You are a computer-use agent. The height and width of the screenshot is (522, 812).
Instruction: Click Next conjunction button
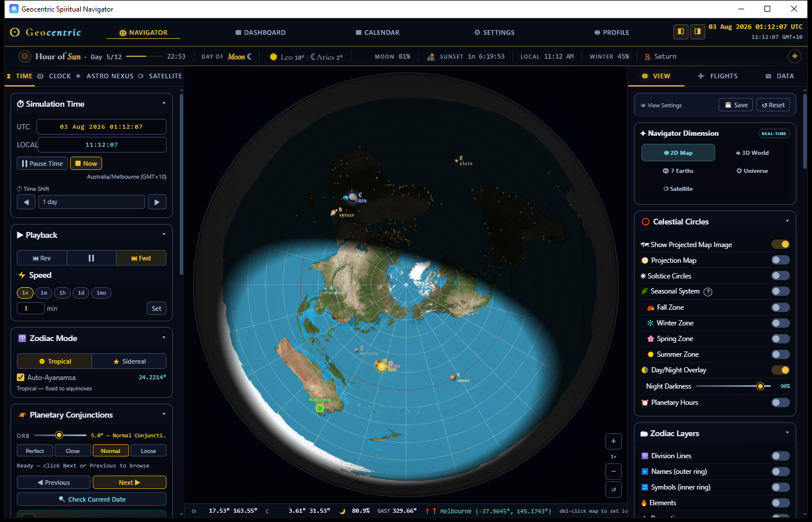[x=129, y=483]
